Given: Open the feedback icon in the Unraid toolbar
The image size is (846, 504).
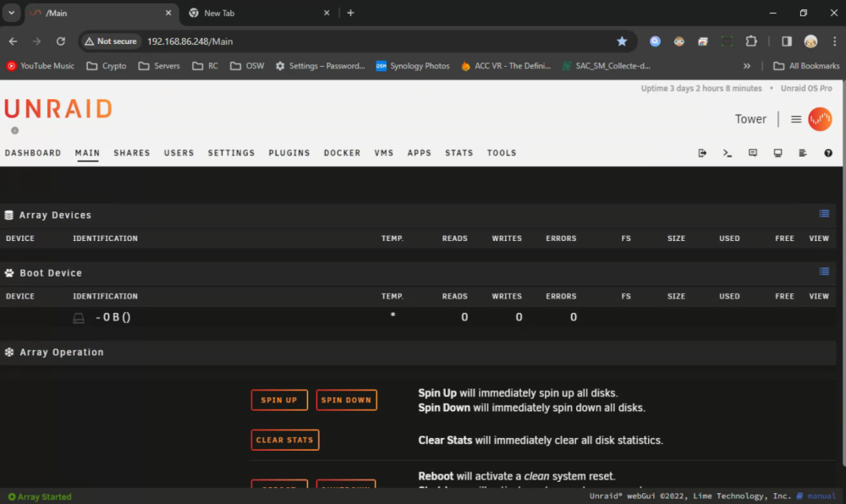Looking at the screenshot, I should click(x=753, y=153).
